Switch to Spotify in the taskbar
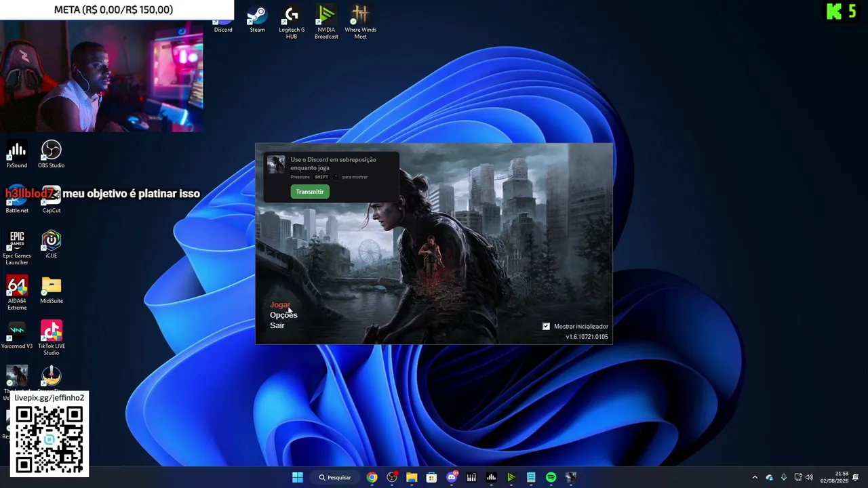 (x=551, y=477)
